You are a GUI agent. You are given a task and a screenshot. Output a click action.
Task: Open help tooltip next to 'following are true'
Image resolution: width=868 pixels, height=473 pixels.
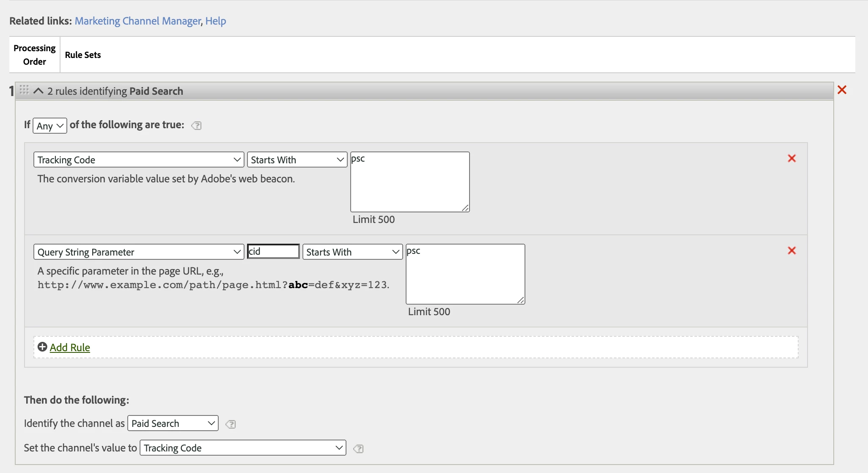(x=196, y=126)
